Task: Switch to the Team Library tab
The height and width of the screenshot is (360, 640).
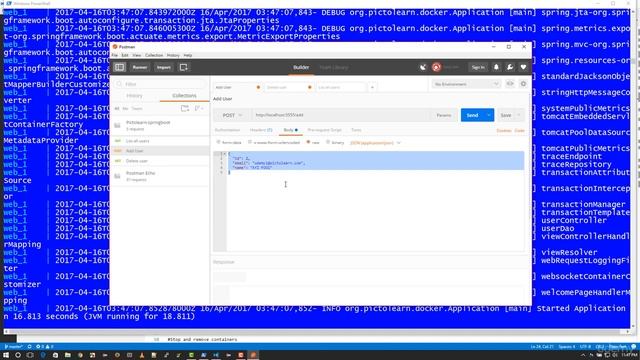Action: 334,67
